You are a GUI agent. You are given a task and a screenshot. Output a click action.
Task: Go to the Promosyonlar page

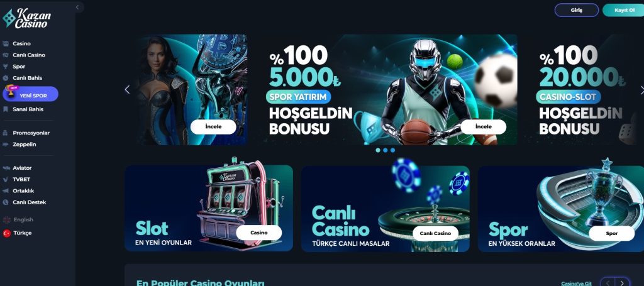[x=31, y=133]
